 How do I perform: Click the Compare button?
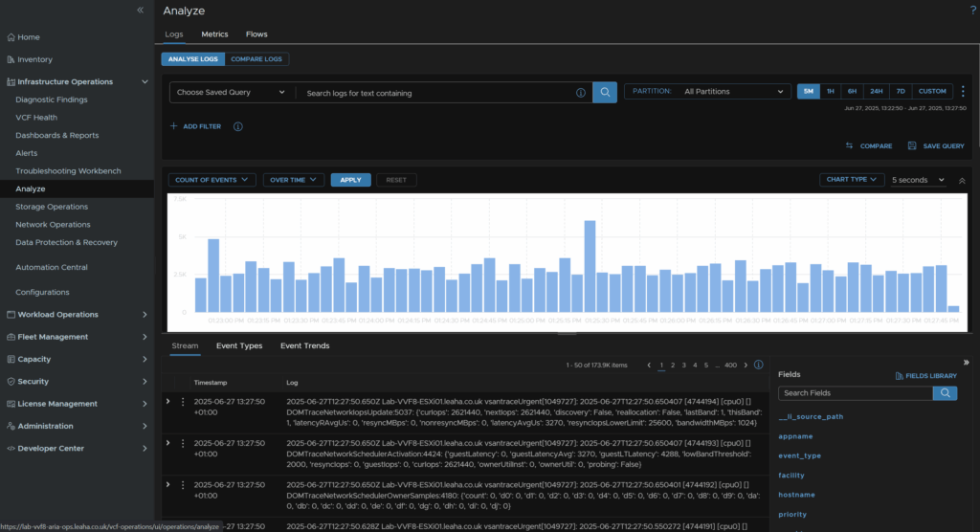869,145
